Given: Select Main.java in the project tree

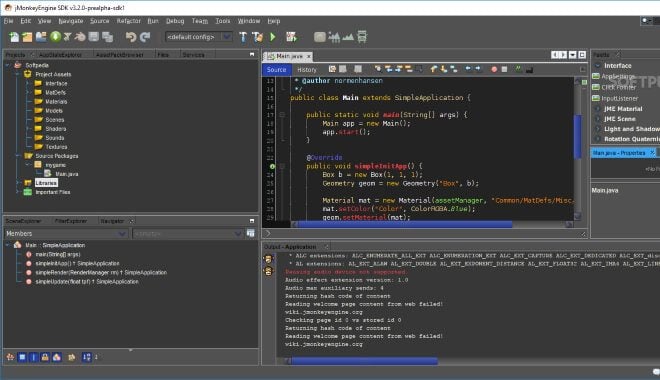Looking at the screenshot, I should tap(67, 174).
